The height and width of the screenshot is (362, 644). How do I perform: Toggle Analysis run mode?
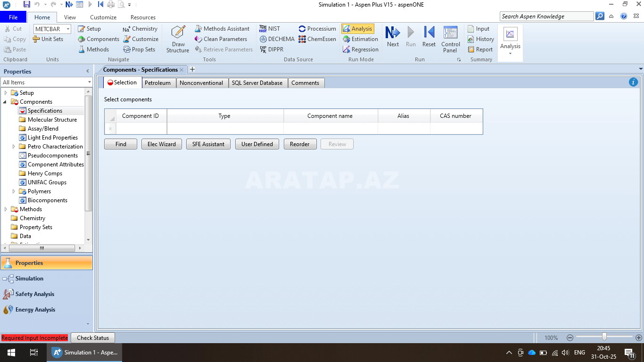(x=357, y=29)
